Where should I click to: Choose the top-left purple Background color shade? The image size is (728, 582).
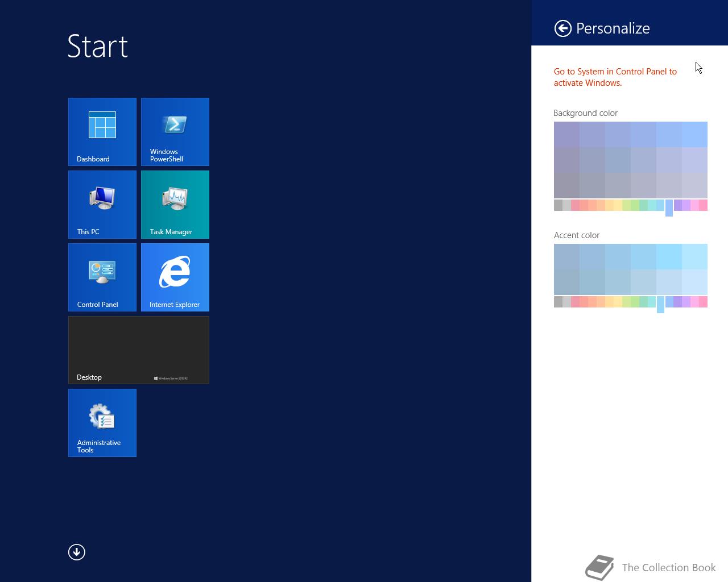click(x=566, y=134)
